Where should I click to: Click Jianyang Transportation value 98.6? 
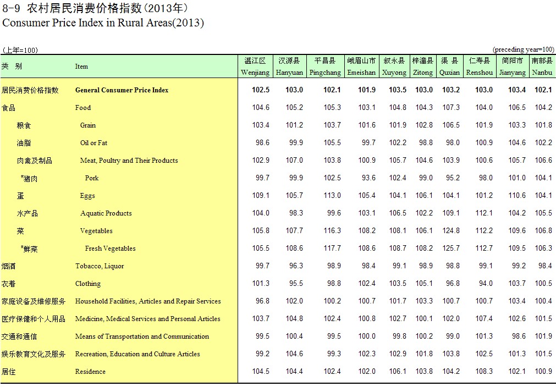tap(519, 336)
